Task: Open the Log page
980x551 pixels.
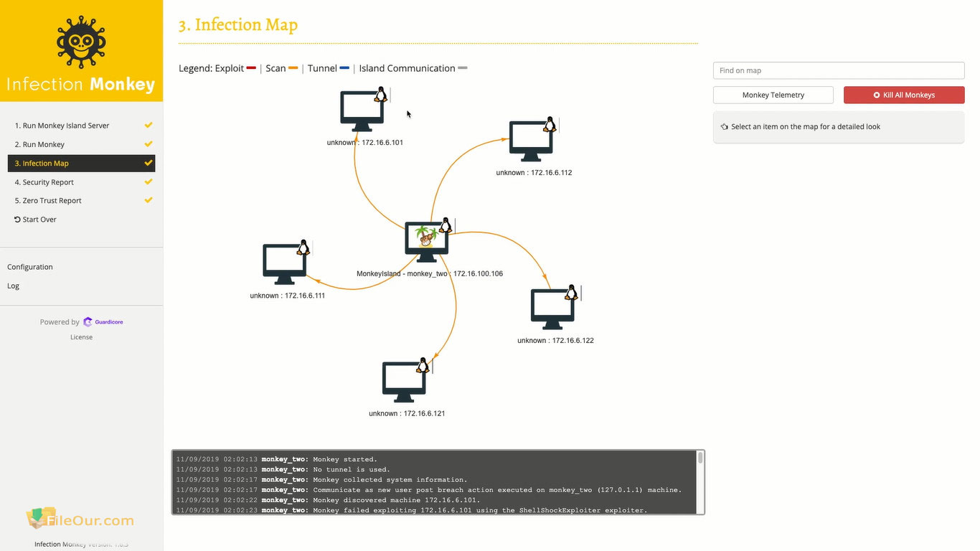Action: click(x=13, y=286)
